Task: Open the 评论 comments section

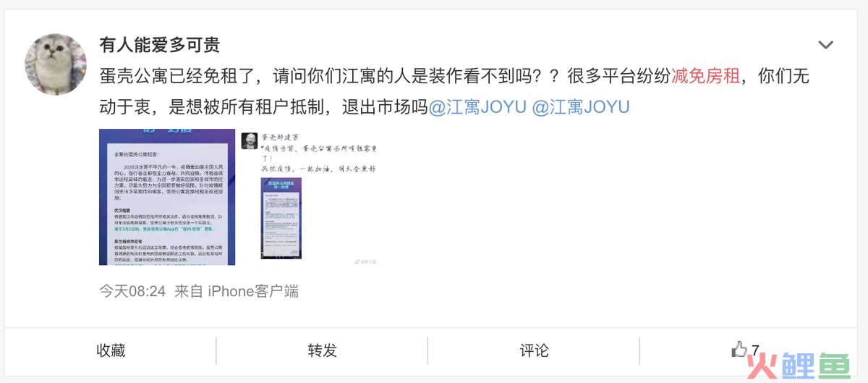Action: point(535,350)
